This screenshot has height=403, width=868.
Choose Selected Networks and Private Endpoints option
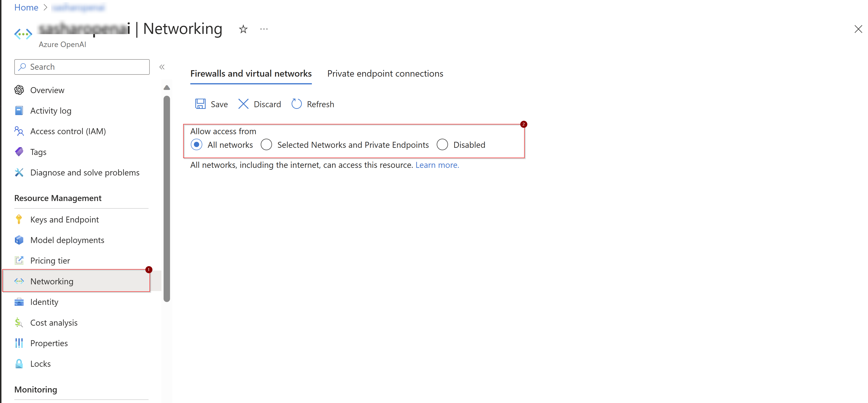click(266, 144)
